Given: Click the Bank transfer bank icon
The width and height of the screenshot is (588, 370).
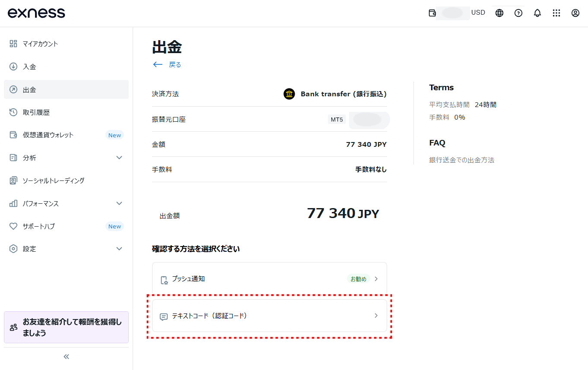Looking at the screenshot, I should [289, 94].
